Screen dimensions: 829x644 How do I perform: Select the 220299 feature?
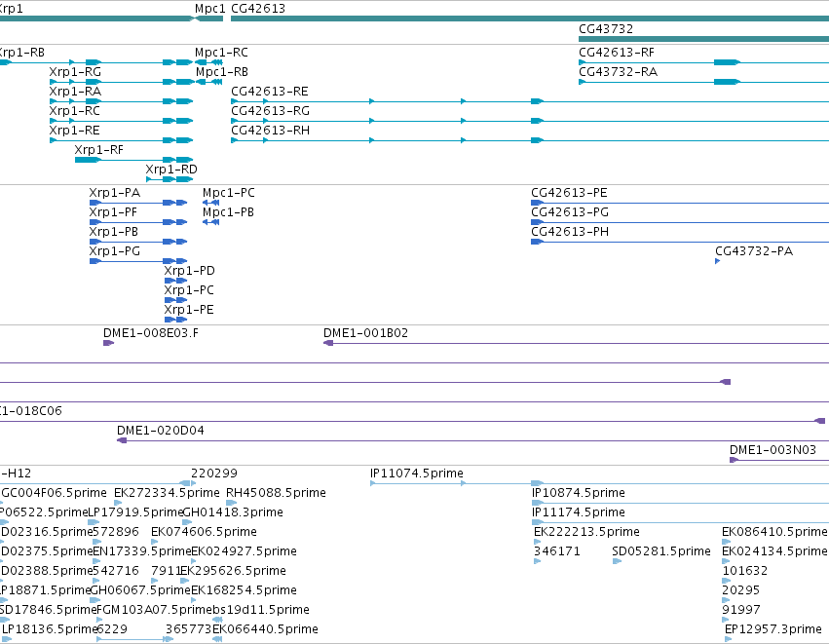click(214, 474)
